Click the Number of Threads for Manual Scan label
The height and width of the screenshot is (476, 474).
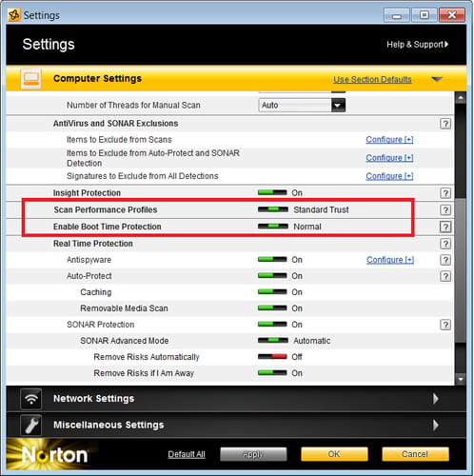(x=133, y=105)
